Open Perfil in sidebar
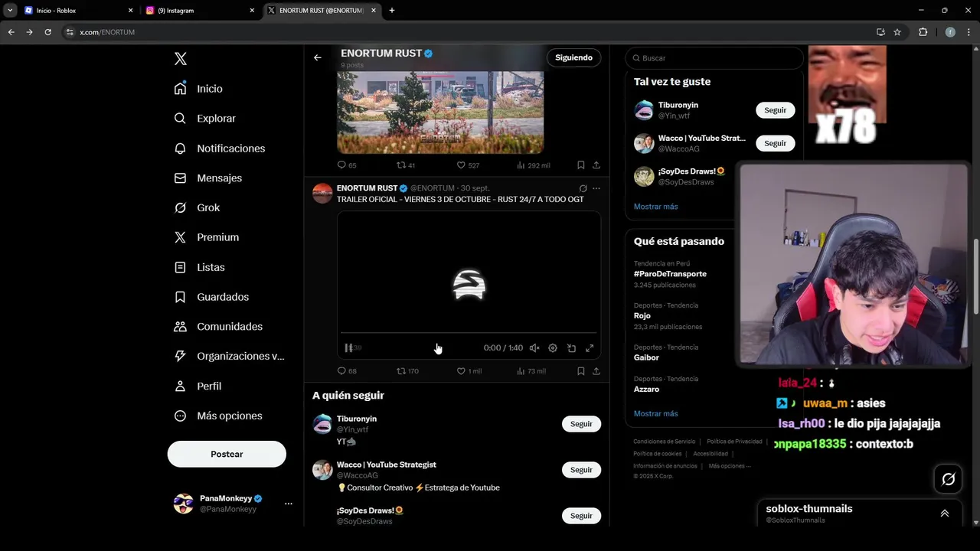This screenshot has height=551, width=980. pyautogui.click(x=198, y=386)
